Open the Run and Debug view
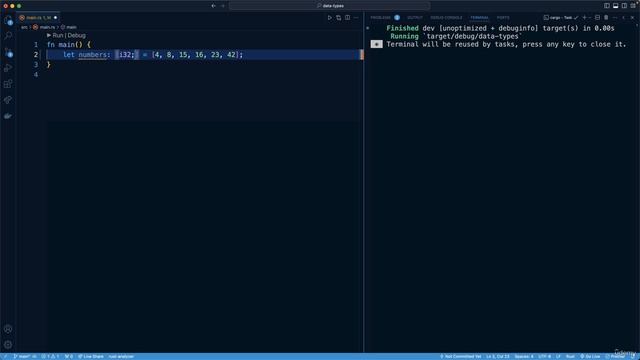This screenshot has height=360, width=640. [8, 68]
